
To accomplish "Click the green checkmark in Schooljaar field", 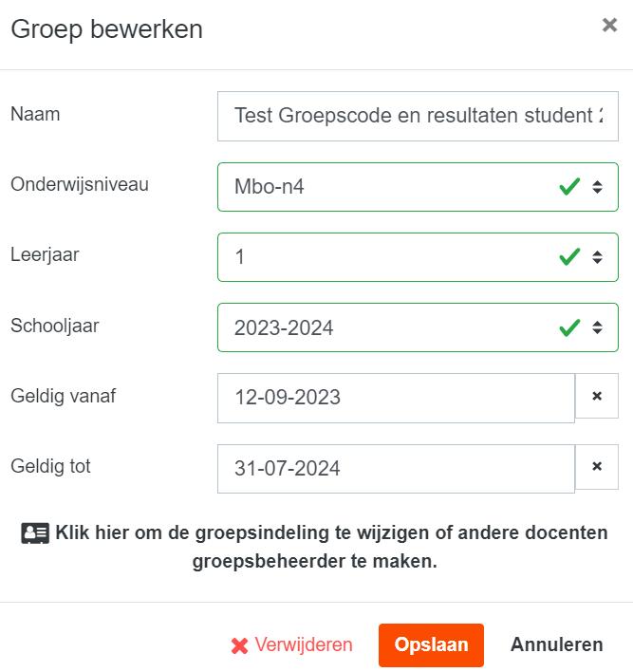I will click(569, 327).
